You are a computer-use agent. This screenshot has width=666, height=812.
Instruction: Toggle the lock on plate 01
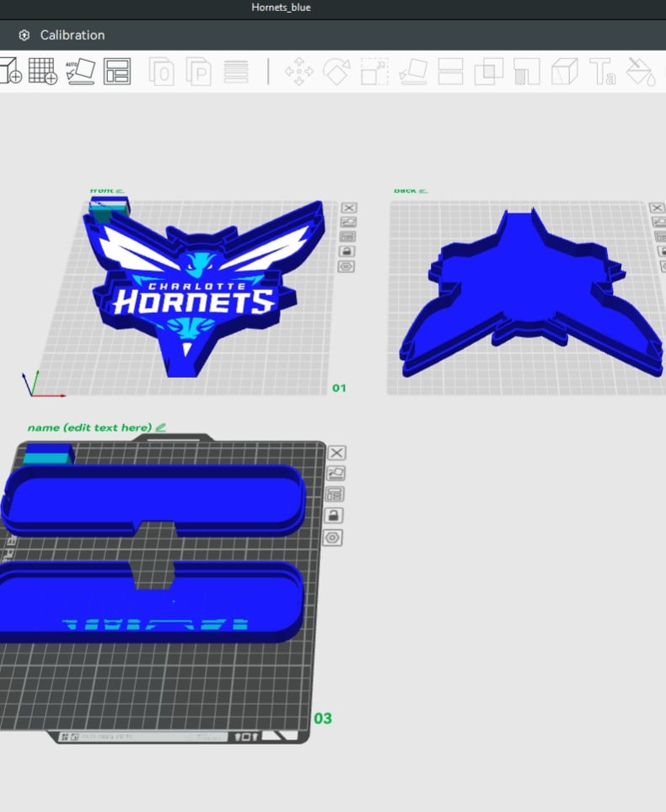[x=346, y=251]
